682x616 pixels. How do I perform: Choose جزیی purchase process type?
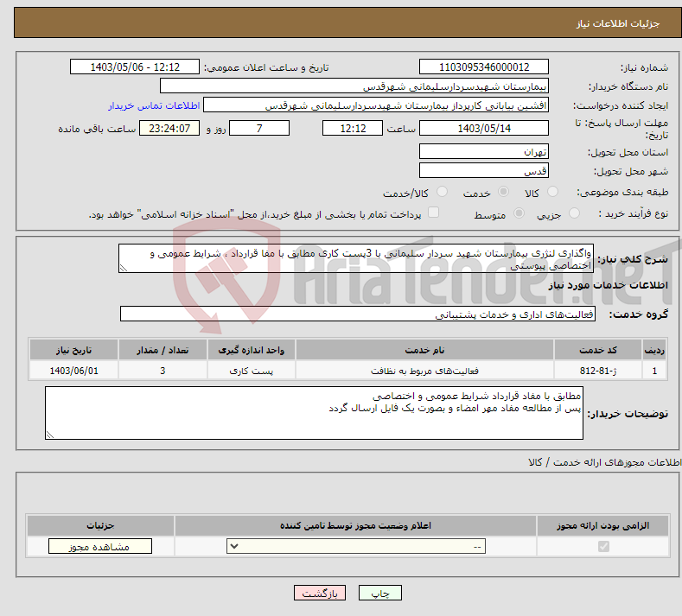[574, 213]
